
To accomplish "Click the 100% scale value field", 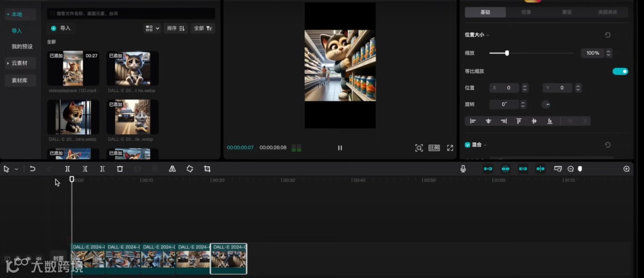I will pyautogui.click(x=593, y=53).
